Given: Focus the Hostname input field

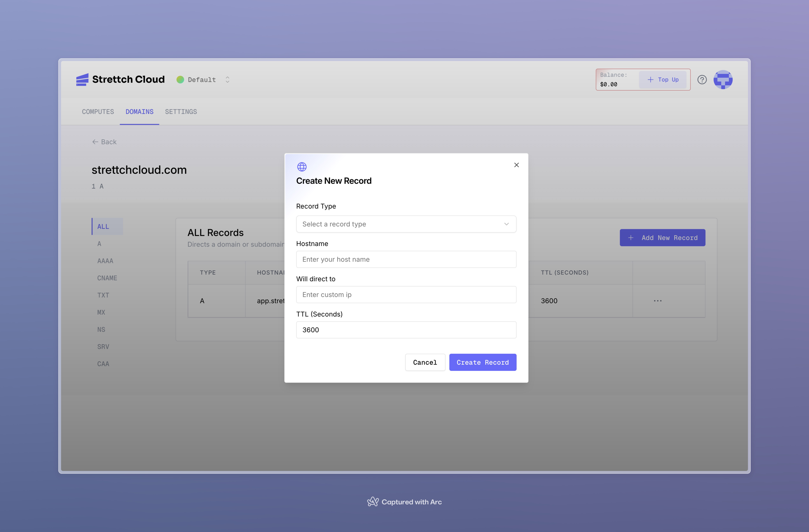Looking at the screenshot, I should point(406,259).
